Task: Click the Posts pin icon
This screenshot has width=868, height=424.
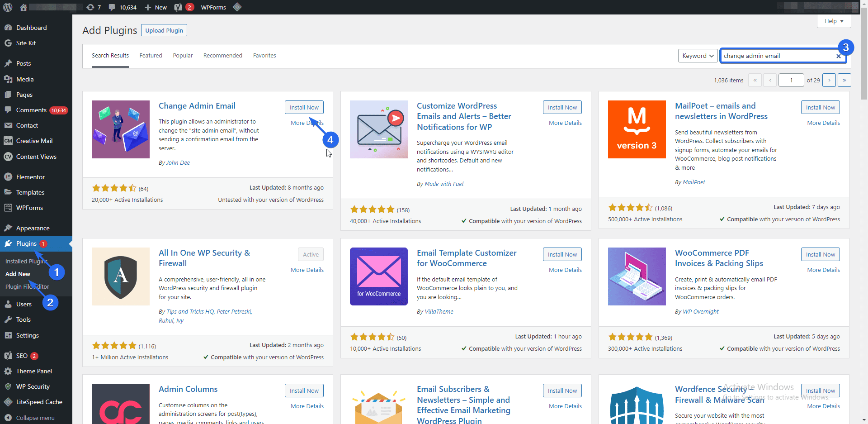Action: [8, 63]
